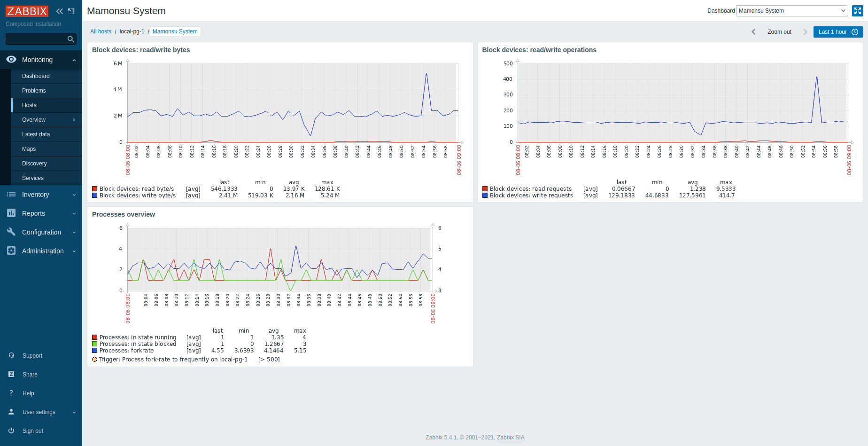This screenshot has width=868, height=446.
Task: Expand the Overview submenu arrow
Action: tap(74, 120)
